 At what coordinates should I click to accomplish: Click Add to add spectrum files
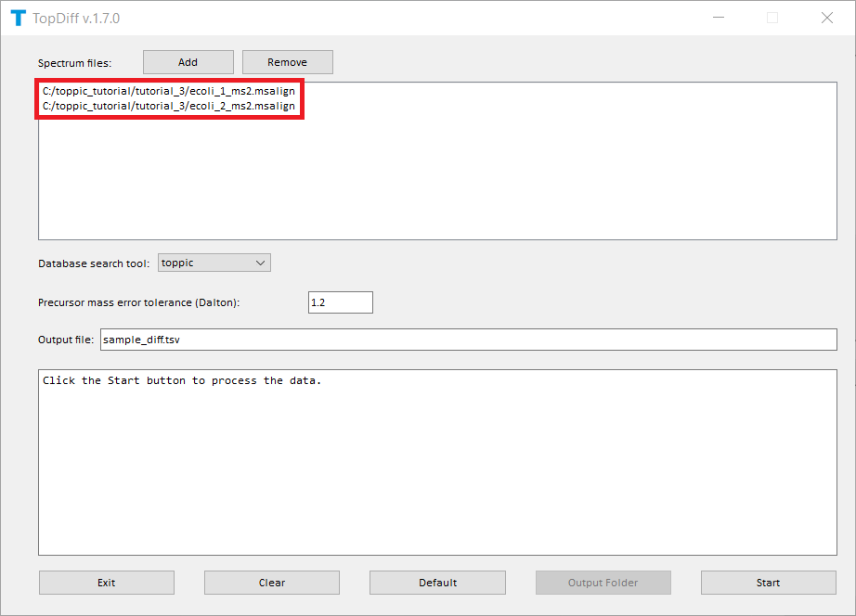point(188,62)
